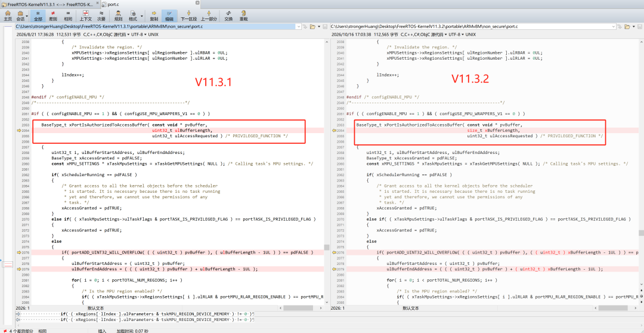This screenshot has height=333, width=644.
Task: Open the 规则 (rules) dialog icon
Action: [x=118, y=16]
